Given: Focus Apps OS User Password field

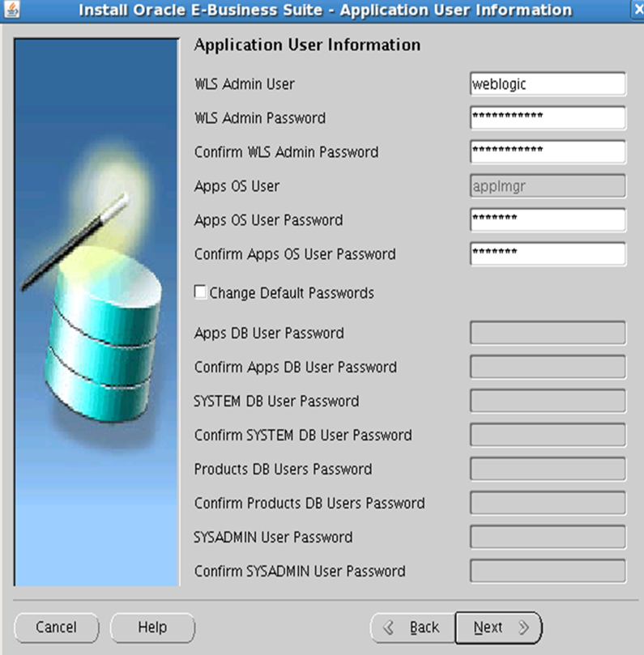Looking at the screenshot, I should [548, 219].
